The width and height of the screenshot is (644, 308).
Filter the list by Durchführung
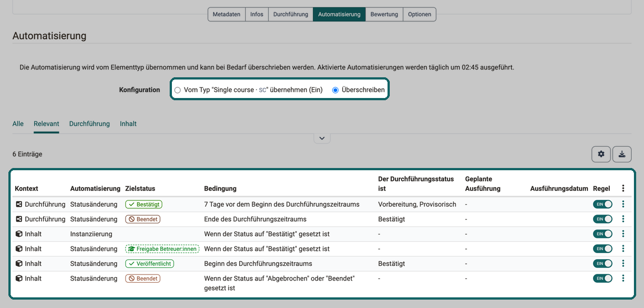click(90, 124)
